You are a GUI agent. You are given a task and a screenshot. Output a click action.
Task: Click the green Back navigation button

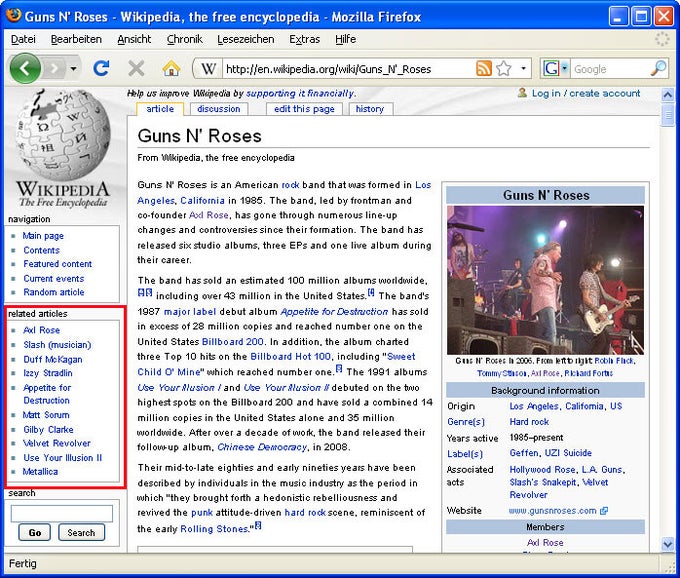pos(26,68)
